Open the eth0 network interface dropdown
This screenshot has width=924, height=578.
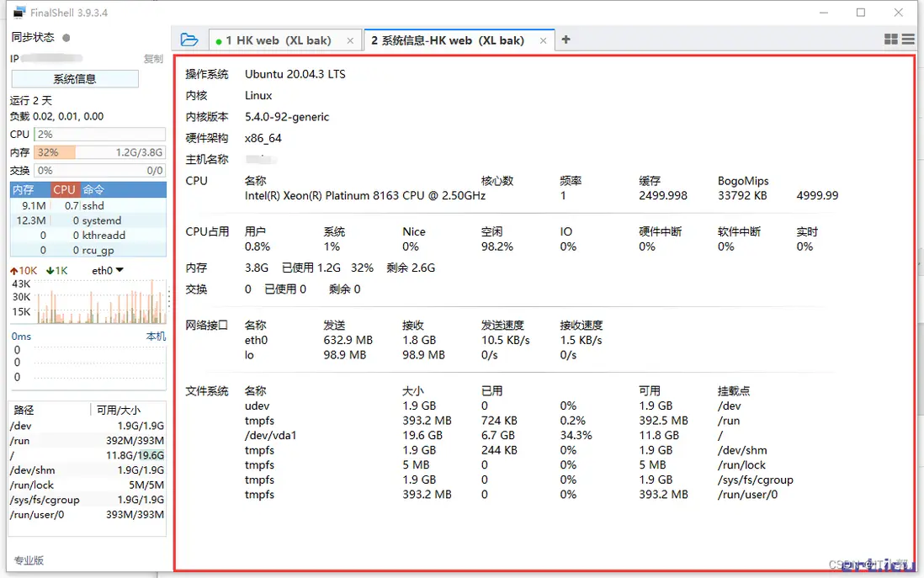pyautogui.click(x=107, y=270)
